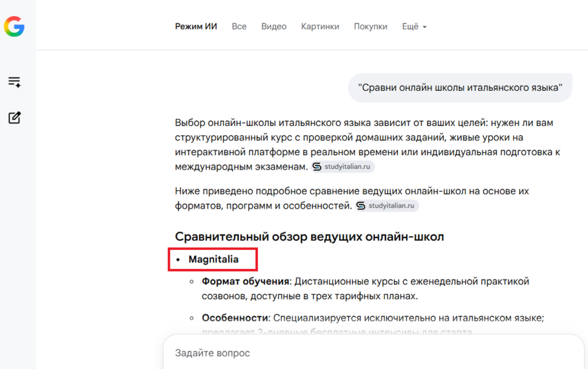This screenshot has height=369, width=588.
Task: Click paragraph starting with Выбор онлайн-школы
Action: [367, 144]
